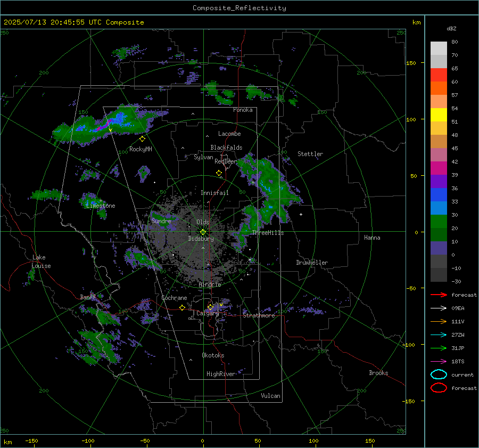Click the HighRiver town label
The width and height of the screenshot is (479, 448).
pyautogui.click(x=220, y=374)
